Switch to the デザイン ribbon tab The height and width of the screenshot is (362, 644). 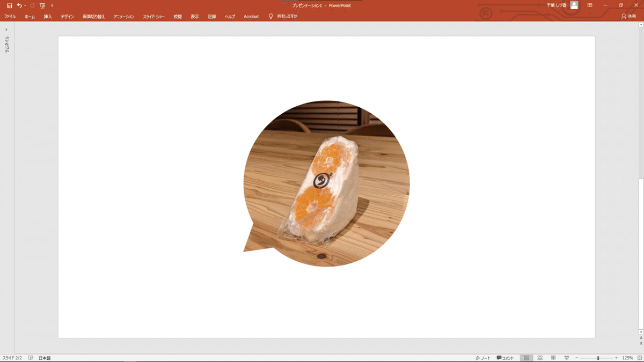pyautogui.click(x=67, y=17)
